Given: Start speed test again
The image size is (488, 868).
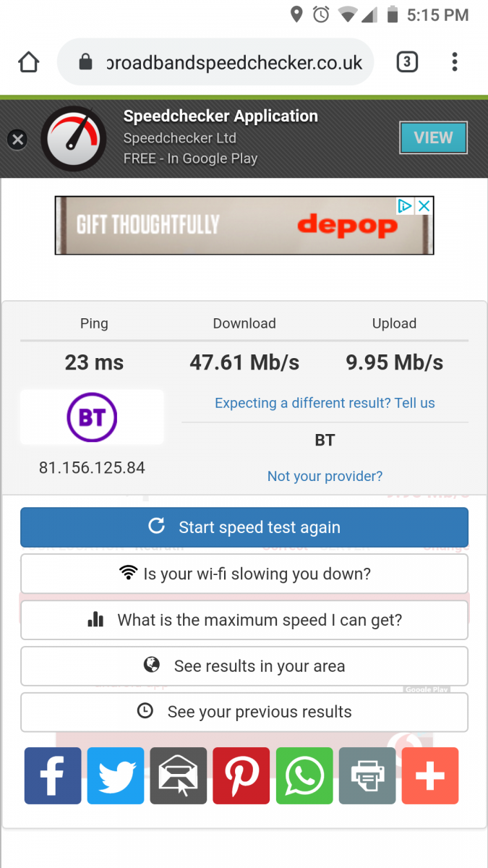Looking at the screenshot, I should click(x=244, y=527).
